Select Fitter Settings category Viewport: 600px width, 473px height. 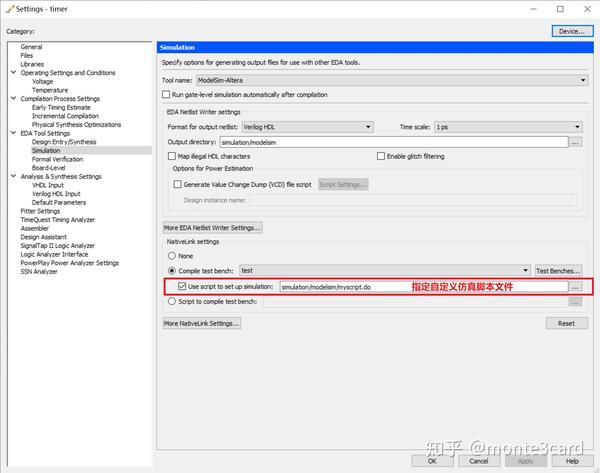click(x=40, y=211)
